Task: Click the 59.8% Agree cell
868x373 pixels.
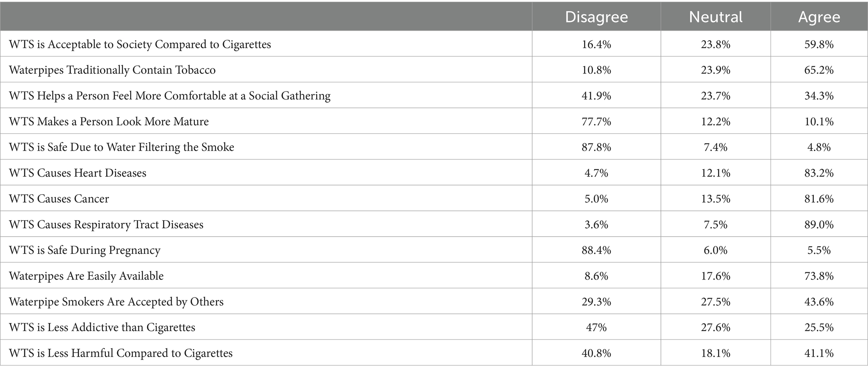Action: click(819, 44)
